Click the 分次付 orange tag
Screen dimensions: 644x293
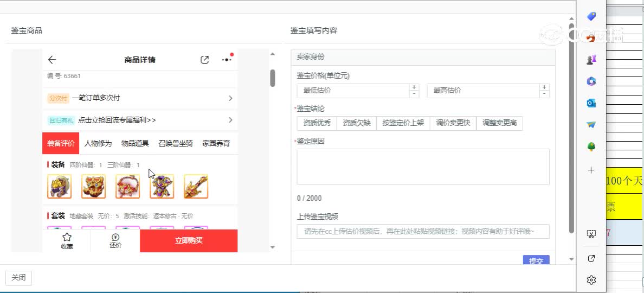[x=59, y=98]
